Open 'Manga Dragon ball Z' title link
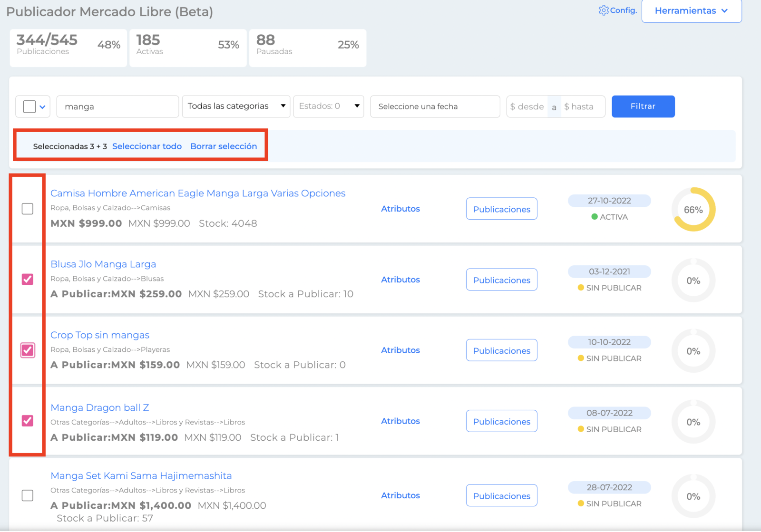The width and height of the screenshot is (761, 532). point(100,407)
